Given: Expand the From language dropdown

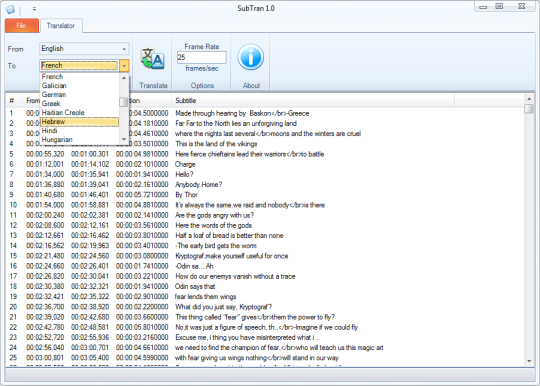Looking at the screenshot, I should click(124, 49).
